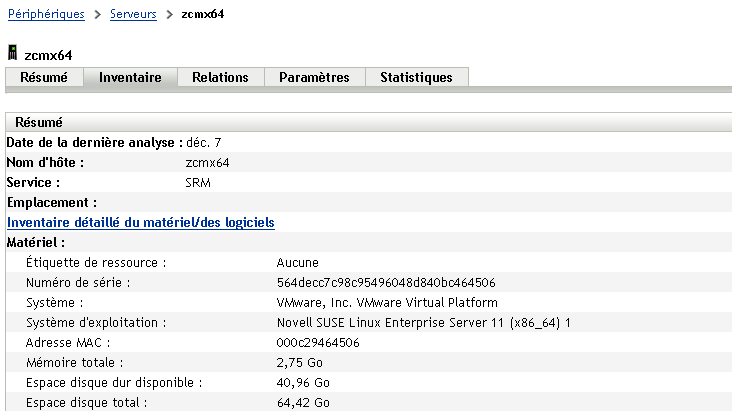
Task: Click the total memory value 2,75 Go
Action: 300,362
